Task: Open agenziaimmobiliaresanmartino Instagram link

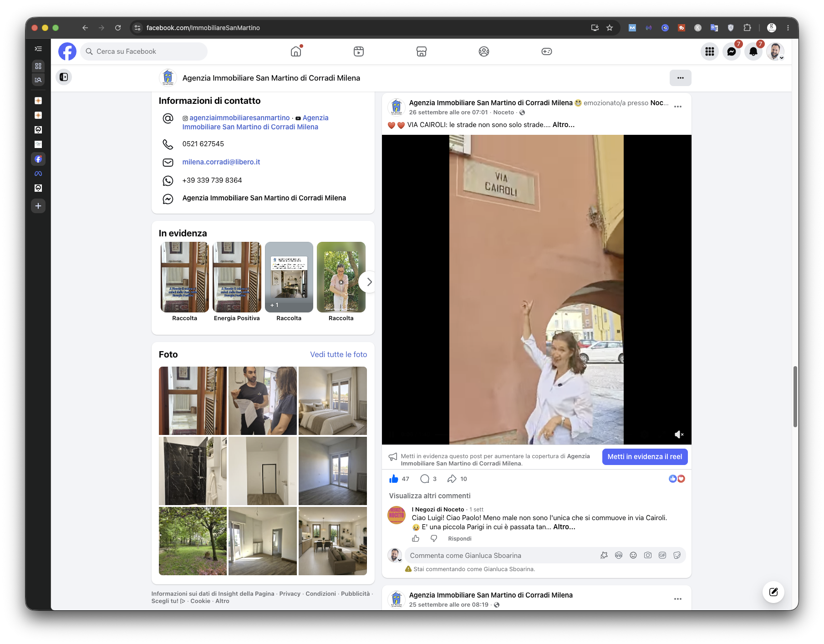Action: tap(239, 118)
